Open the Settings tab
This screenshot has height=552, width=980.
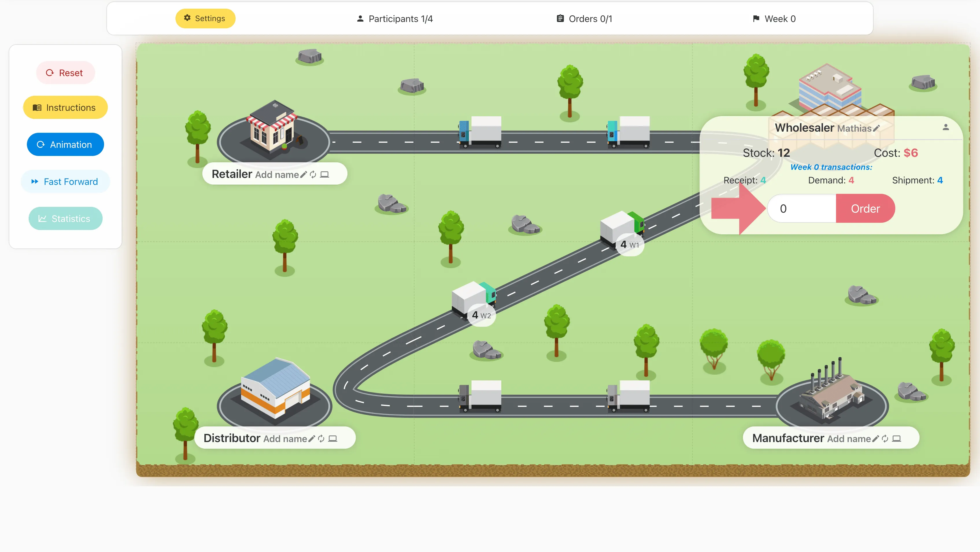[205, 18]
